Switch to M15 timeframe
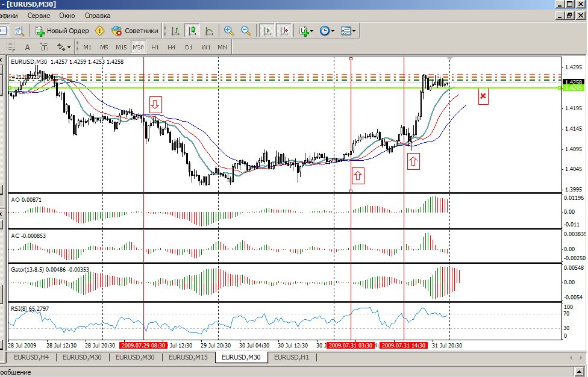This screenshot has height=377, width=588. [x=121, y=47]
